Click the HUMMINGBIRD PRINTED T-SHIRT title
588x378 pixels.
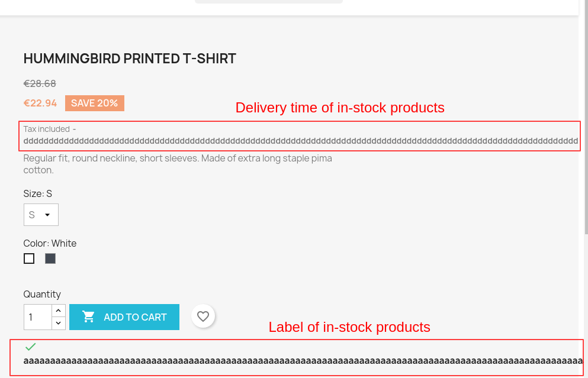pyautogui.click(x=129, y=59)
